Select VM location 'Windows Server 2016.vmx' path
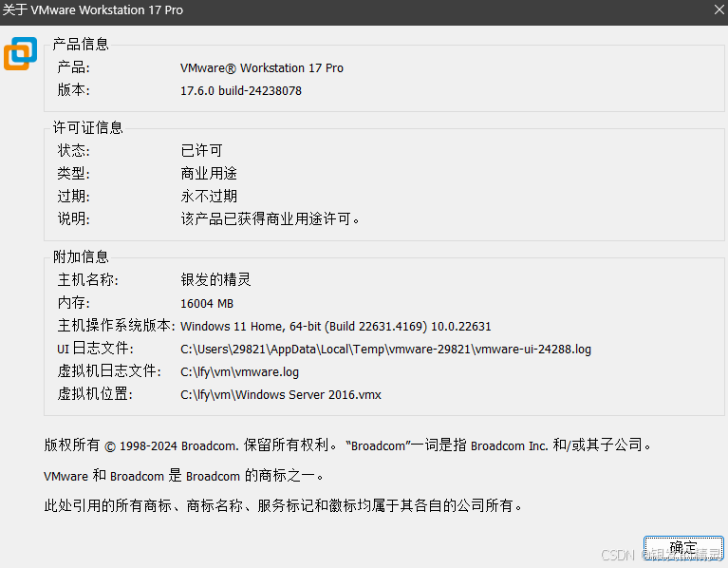This screenshot has height=568, width=728. [x=281, y=395]
